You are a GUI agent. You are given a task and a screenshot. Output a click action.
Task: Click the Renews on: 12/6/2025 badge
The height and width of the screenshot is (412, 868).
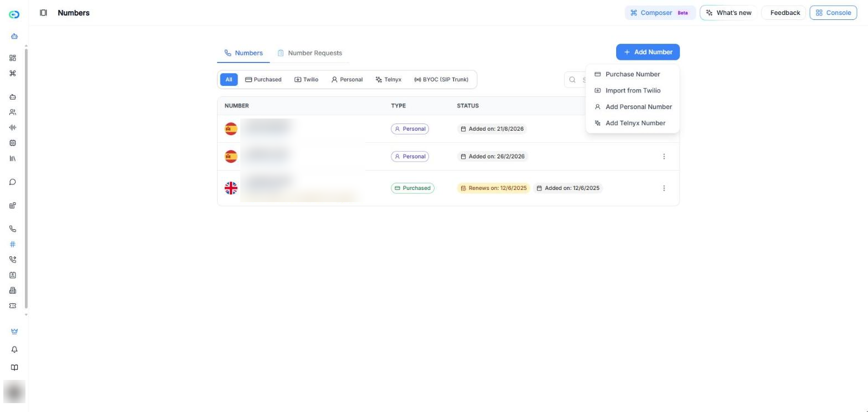(x=493, y=188)
